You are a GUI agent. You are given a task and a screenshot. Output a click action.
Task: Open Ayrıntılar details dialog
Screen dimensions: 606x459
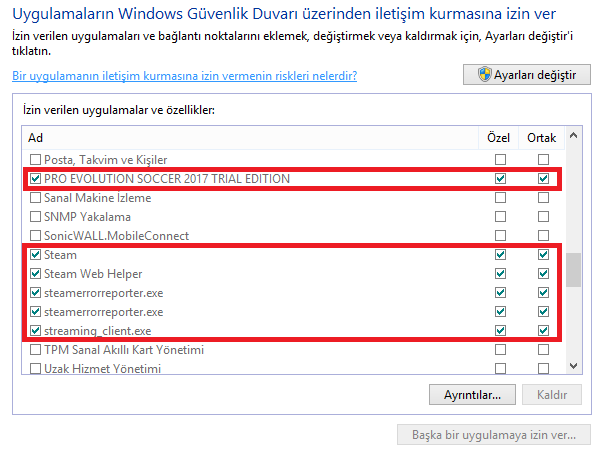coord(472,394)
